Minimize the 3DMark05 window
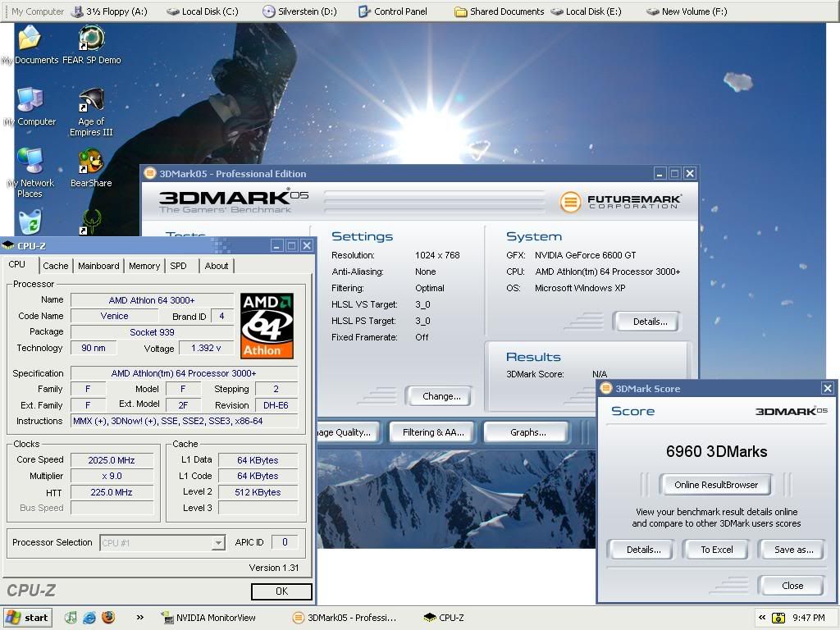840x630 pixels. pos(660,173)
